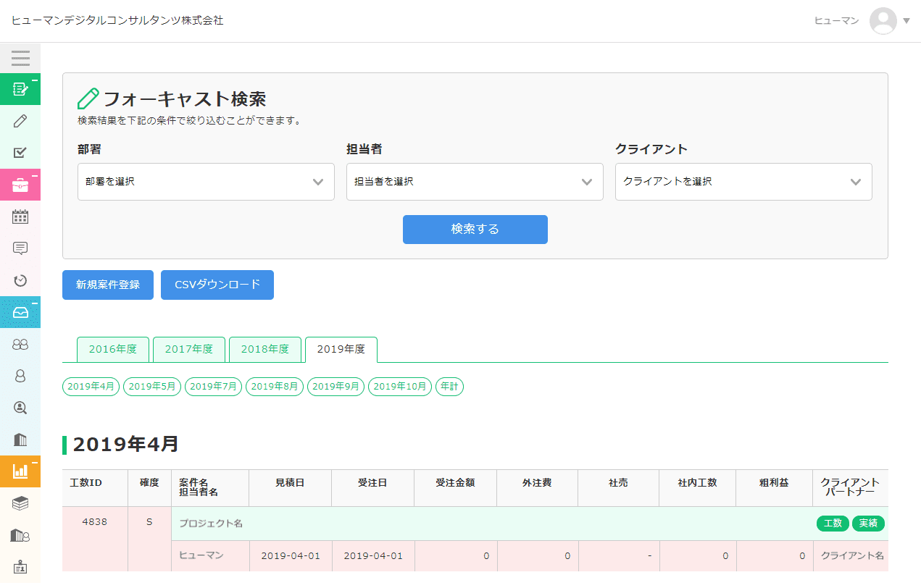Switch to the 2016年度 tab
This screenshot has height=588, width=921.
click(113, 349)
